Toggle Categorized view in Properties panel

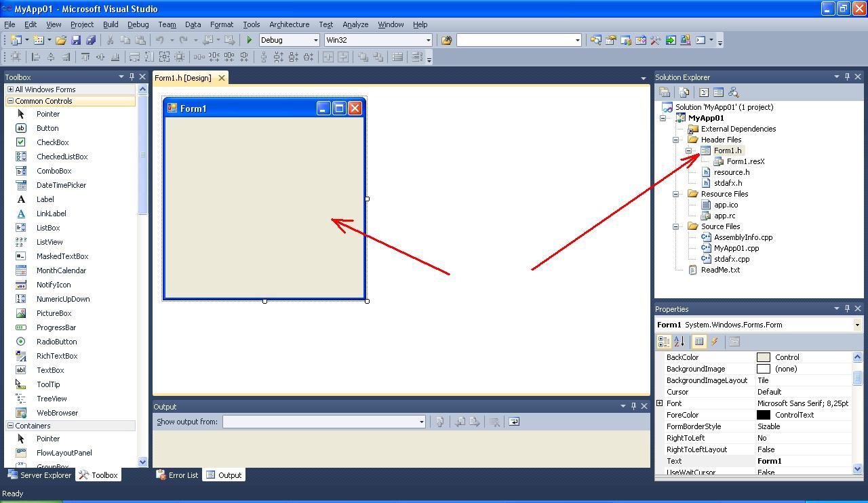[664, 342]
